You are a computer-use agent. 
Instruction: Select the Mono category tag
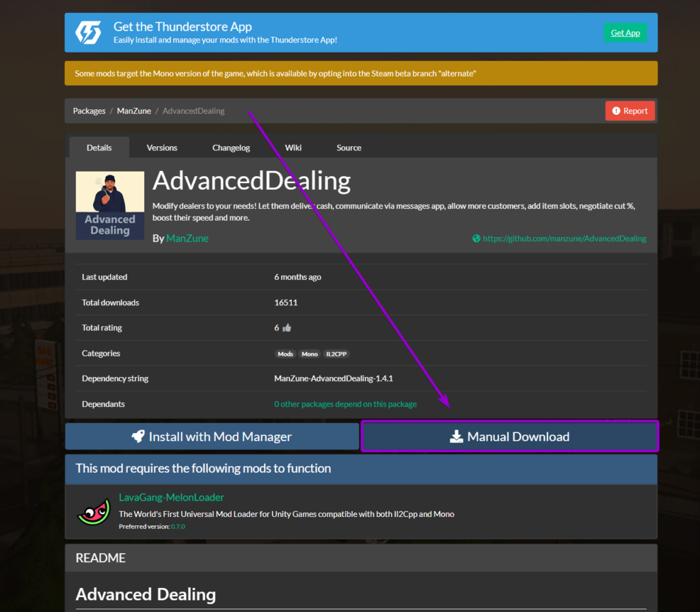[310, 354]
